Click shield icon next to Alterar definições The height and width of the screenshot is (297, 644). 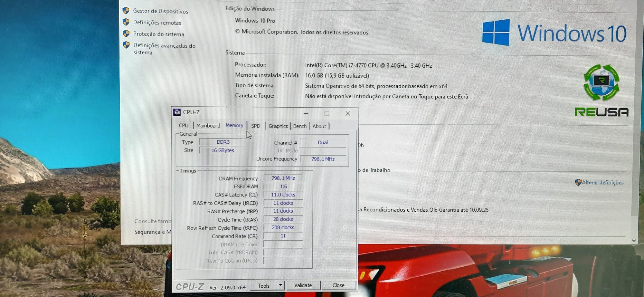click(578, 182)
